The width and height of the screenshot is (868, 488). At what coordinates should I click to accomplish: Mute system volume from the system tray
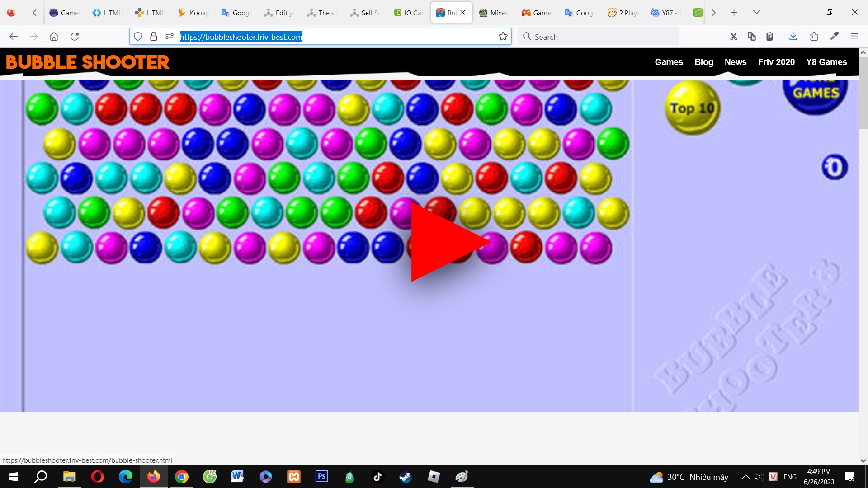[x=758, y=477]
